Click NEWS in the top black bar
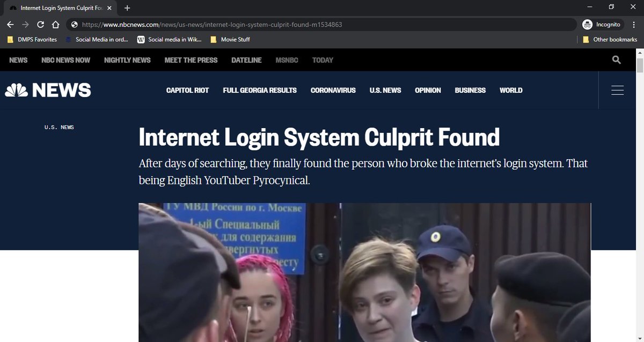Image resolution: width=644 pixels, height=342 pixels. 18,60
